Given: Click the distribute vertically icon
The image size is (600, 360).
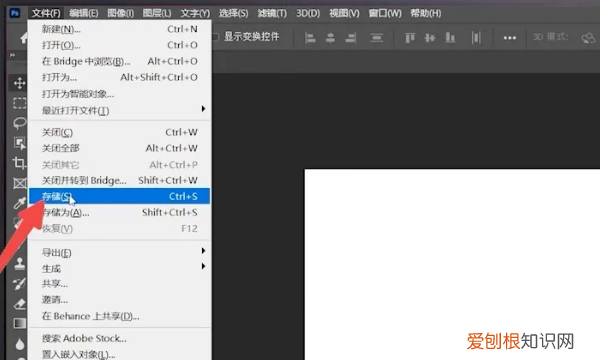Looking at the screenshot, I should [377, 37].
